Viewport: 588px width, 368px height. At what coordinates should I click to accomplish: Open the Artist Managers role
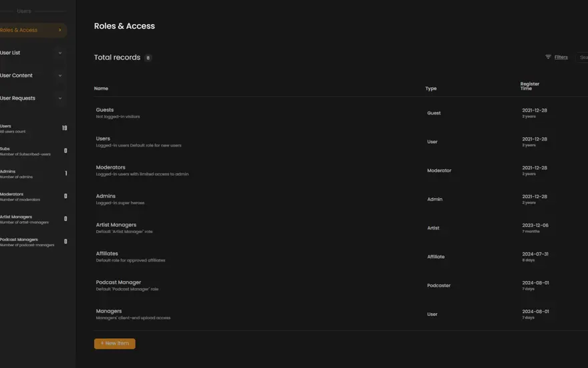click(341, 227)
